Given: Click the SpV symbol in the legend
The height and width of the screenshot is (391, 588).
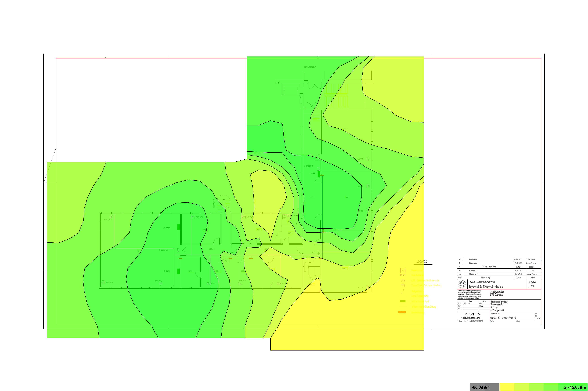Looking at the screenshot, I should 403,275.
